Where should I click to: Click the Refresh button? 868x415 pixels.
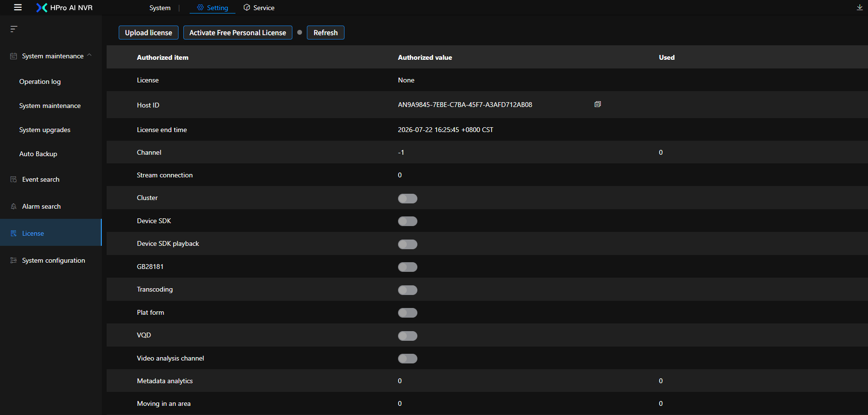(326, 32)
